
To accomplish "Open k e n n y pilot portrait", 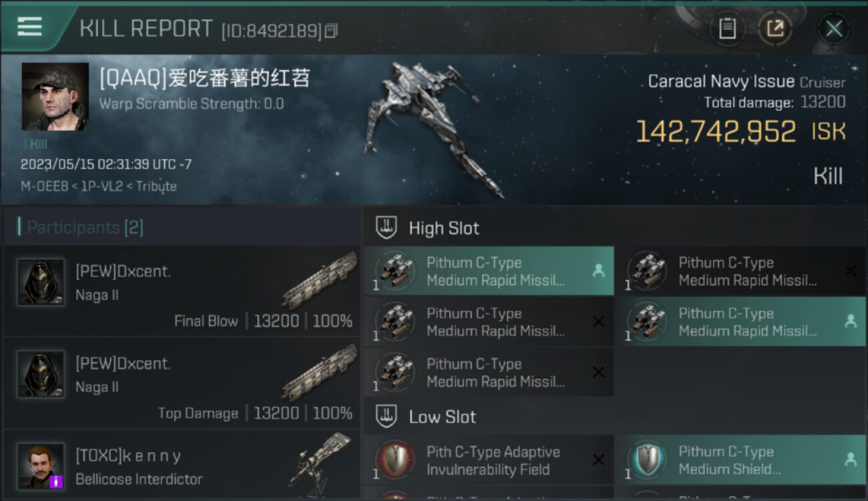I will tap(41, 466).
